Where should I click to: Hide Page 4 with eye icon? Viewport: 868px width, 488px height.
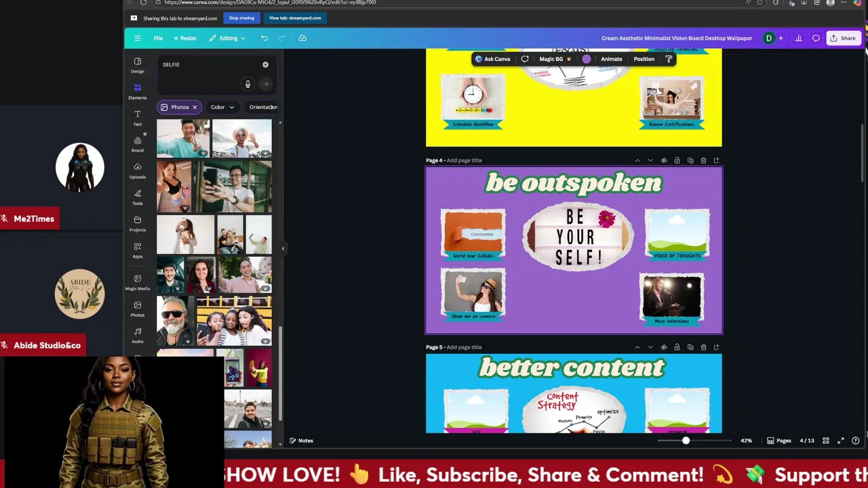tap(664, 161)
